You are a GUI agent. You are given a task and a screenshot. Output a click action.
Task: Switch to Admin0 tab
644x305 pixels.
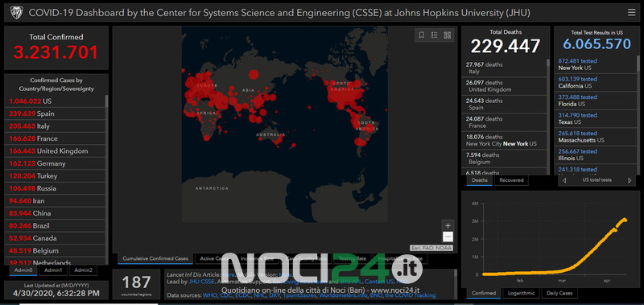[23, 270]
